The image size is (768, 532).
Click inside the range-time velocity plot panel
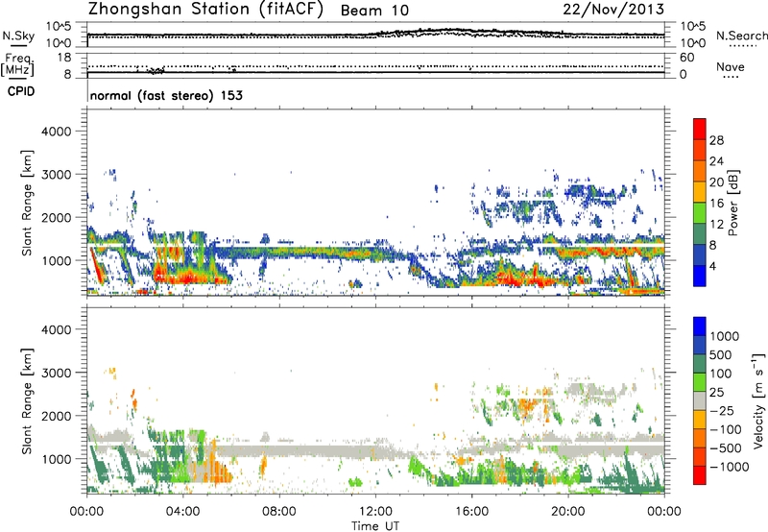click(375, 400)
